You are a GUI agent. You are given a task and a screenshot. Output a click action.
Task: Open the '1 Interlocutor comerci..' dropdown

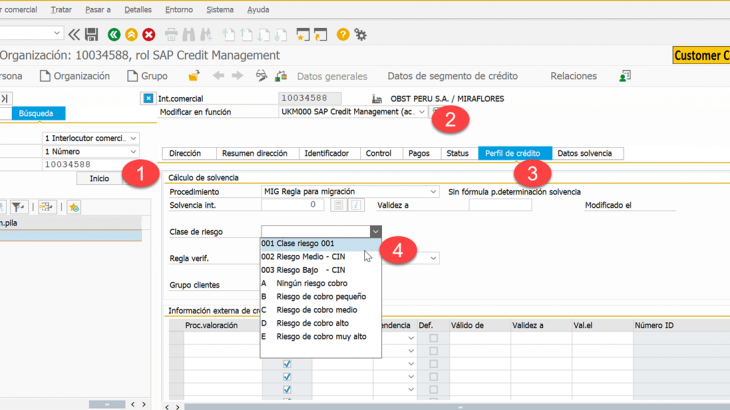[134, 138]
